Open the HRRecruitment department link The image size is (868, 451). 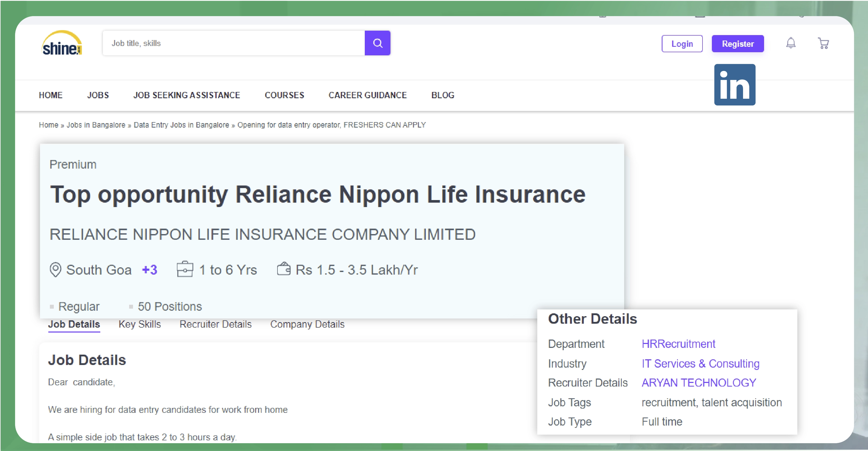coord(678,344)
